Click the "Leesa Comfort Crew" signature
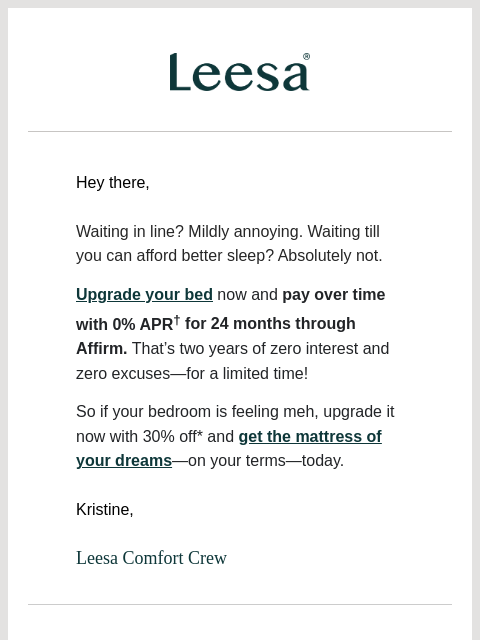Screen dimensions: 480x640 click(151, 558)
